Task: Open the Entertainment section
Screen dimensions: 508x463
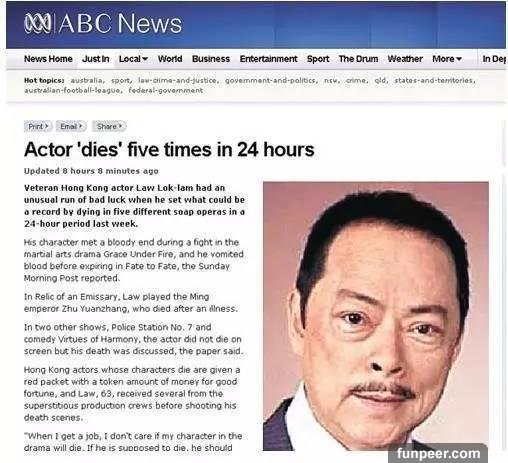Action: click(x=268, y=59)
